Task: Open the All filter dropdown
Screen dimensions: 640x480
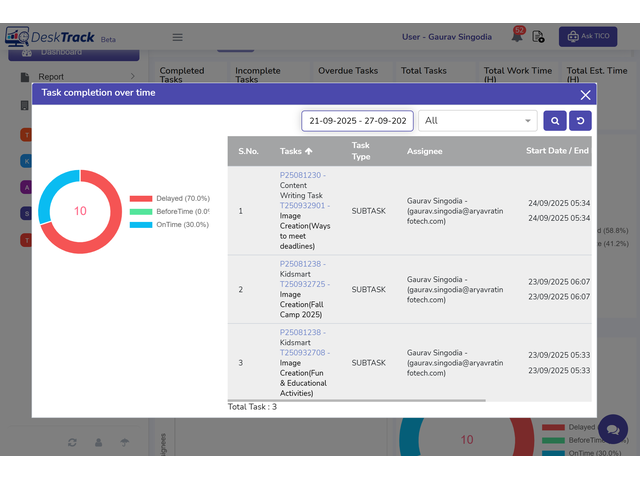Action: (477, 121)
